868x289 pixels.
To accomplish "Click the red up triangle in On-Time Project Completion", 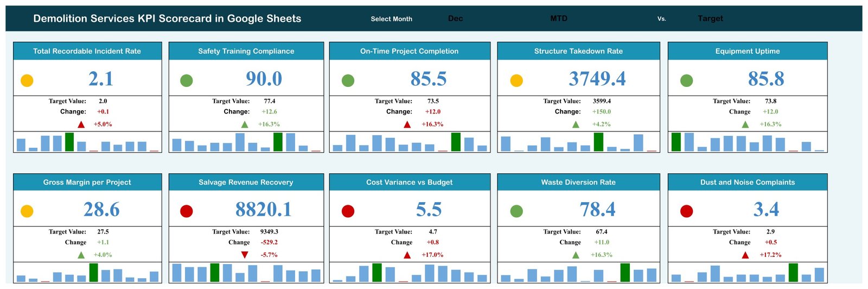I will pyautogui.click(x=407, y=124).
